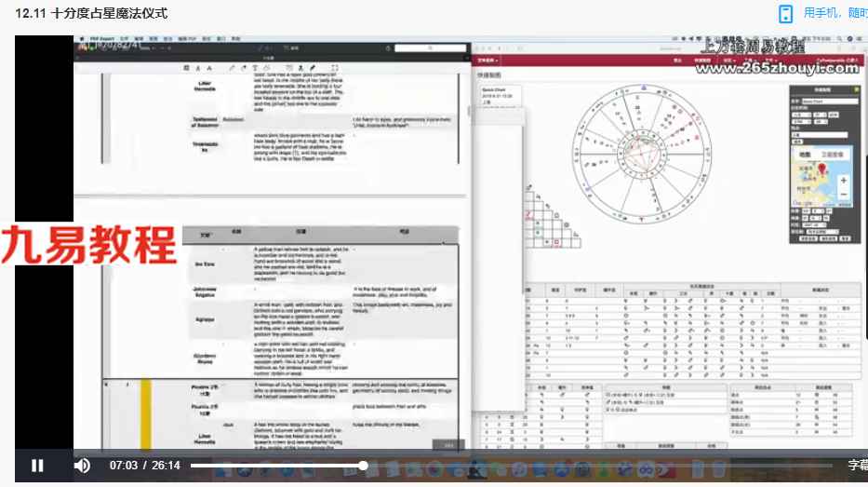Click the location input field above the map
This screenshot has width=868, height=487.
[x=820, y=135]
